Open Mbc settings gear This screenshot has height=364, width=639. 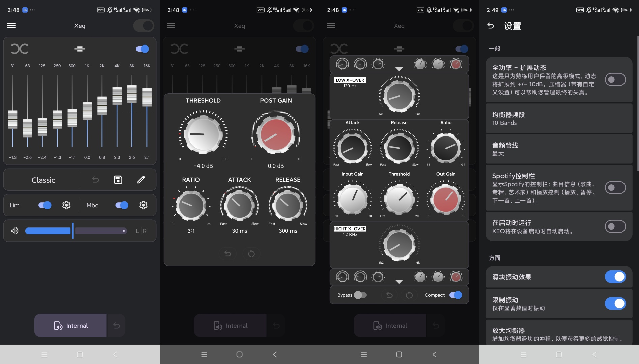pos(143,205)
